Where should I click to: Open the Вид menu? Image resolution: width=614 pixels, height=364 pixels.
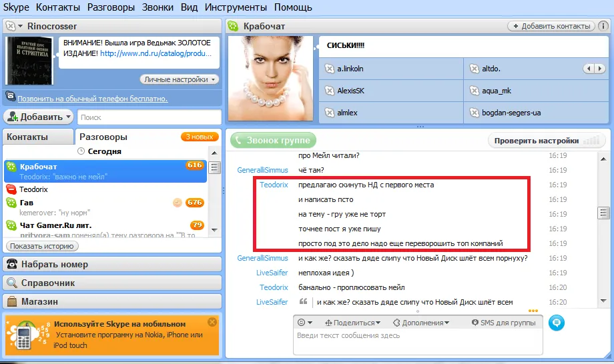coord(189,7)
